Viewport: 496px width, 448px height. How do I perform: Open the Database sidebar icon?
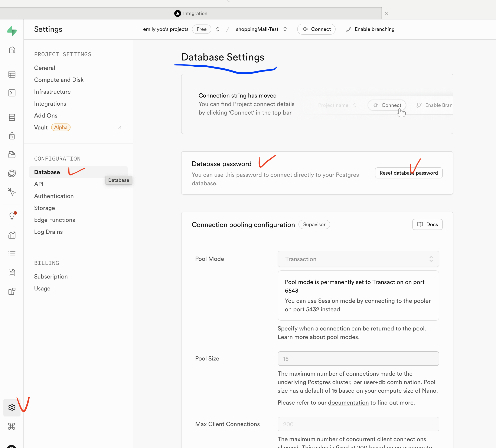click(12, 117)
